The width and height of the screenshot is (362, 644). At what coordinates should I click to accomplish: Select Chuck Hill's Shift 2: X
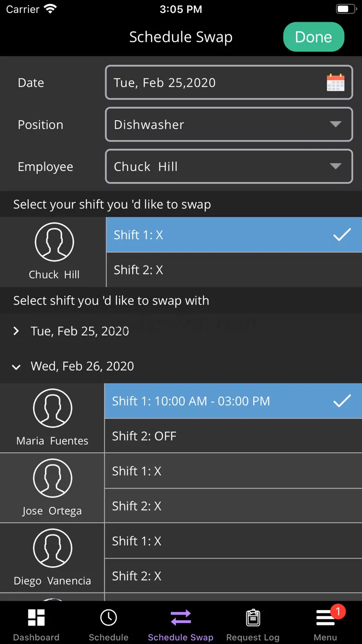click(x=233, y=270)
